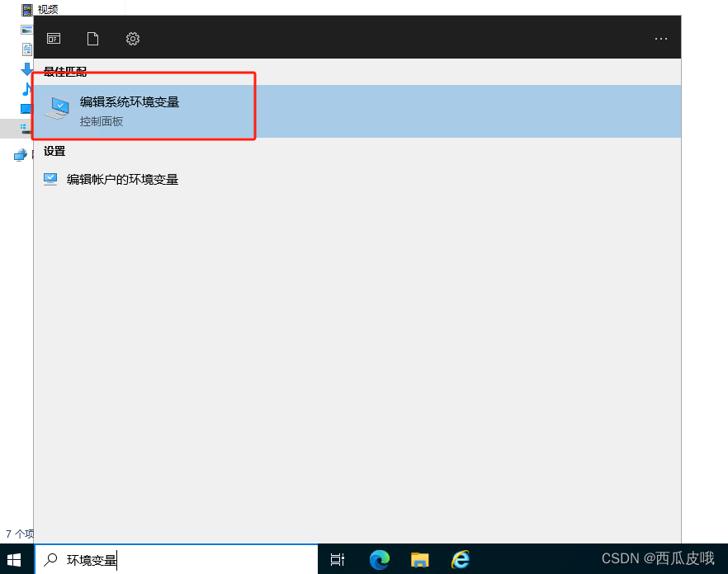This screenshot has height=574, width=728.
Task: Click the Documents filter icon at top
Action: (92, 38)
